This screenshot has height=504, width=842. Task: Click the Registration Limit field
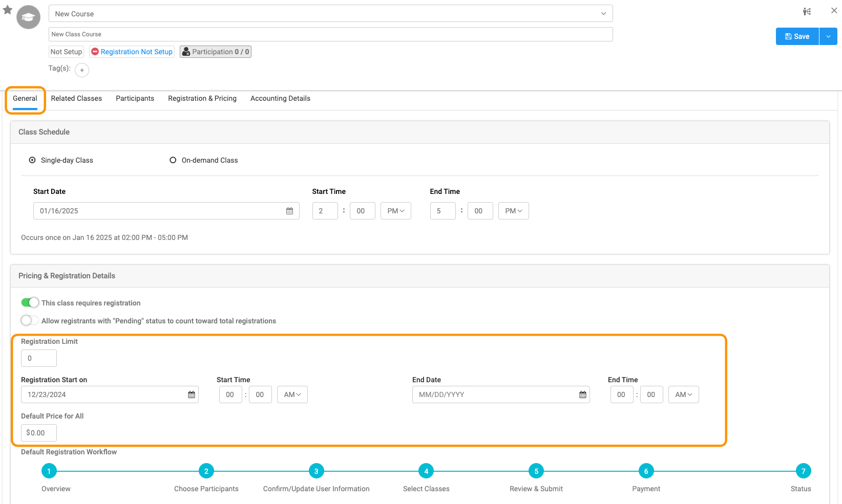pos(39,358)
